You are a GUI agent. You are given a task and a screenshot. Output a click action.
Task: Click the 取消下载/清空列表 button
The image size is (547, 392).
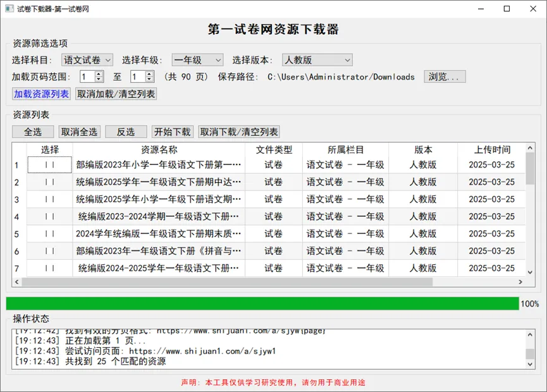tap(239, 132)
